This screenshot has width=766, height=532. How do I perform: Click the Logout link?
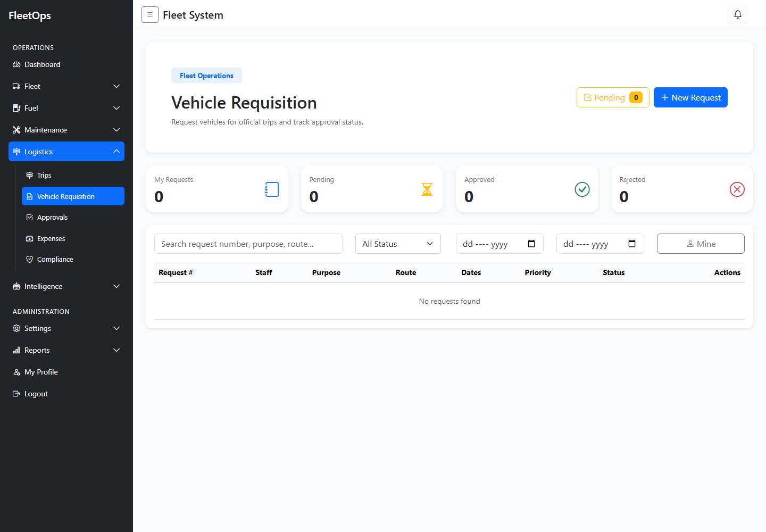66,394
